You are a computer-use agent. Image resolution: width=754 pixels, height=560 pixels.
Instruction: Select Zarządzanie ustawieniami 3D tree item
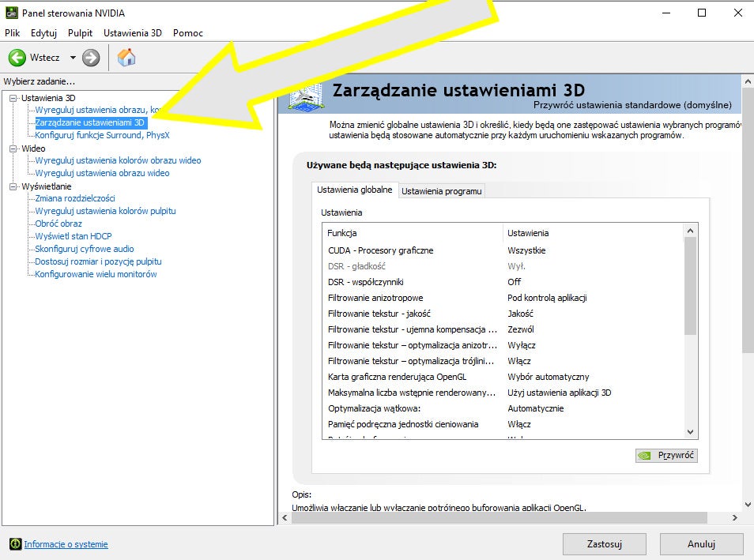(x=90, y=122)
